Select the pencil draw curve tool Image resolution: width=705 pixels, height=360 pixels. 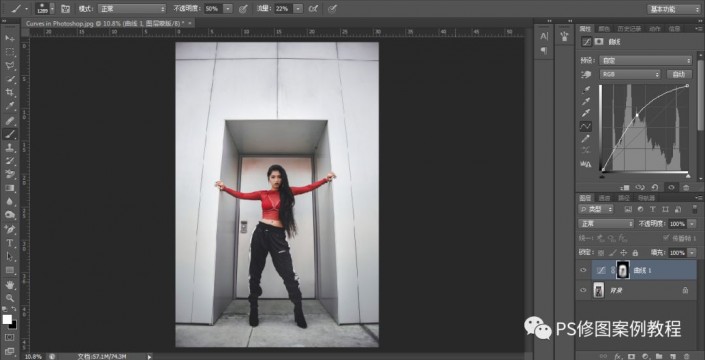(x=586, y=139)
